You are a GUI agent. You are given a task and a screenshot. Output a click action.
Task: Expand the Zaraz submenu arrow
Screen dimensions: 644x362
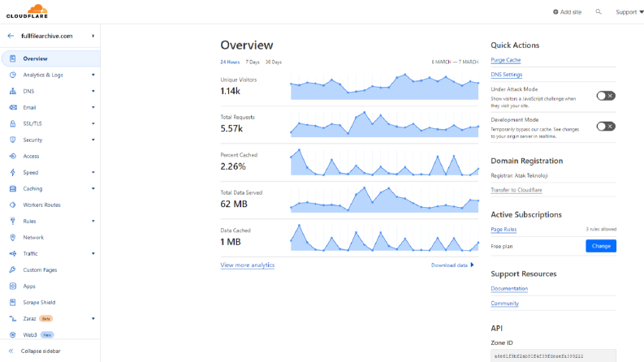(93, 318)
